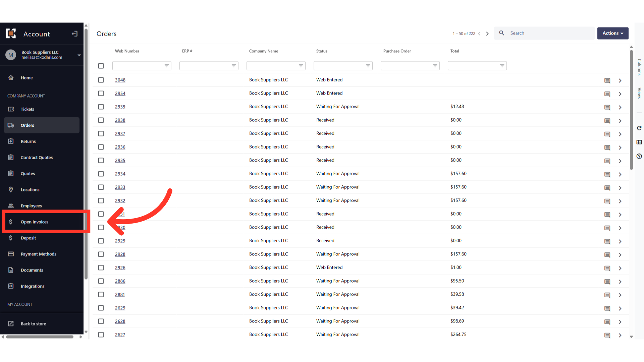Image resolution: width=644 pixels, height=362 pixels.
Task: Click the comment icon for order 3048
Action: point(607,80)
